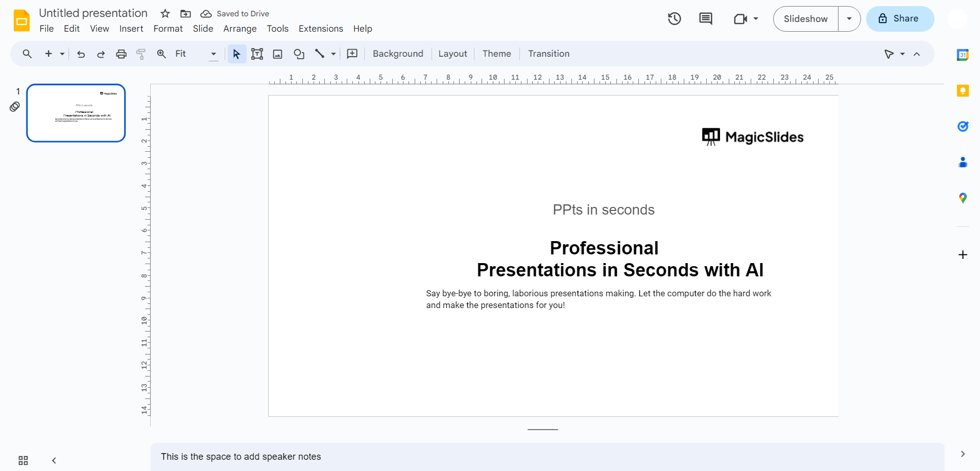This screenshot has width=980, height=471.
Task: Switch to grid view
Action: [x=23, y=460]
